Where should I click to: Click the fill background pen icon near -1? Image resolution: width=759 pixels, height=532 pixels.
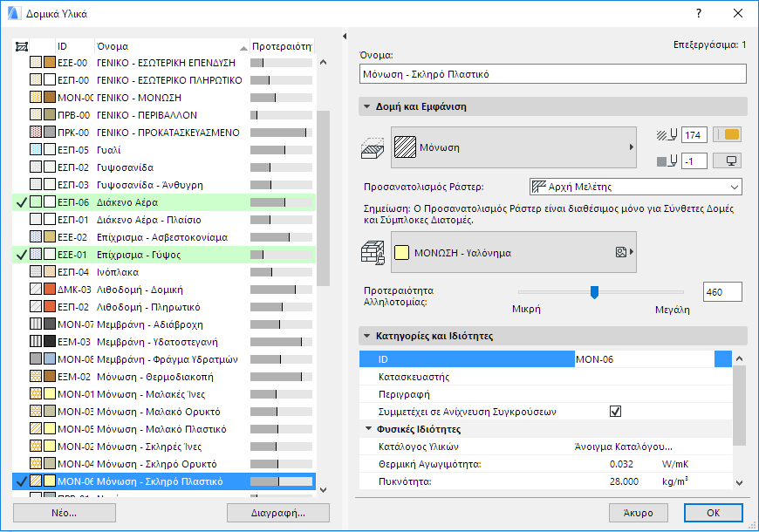(x=667, y=161)
